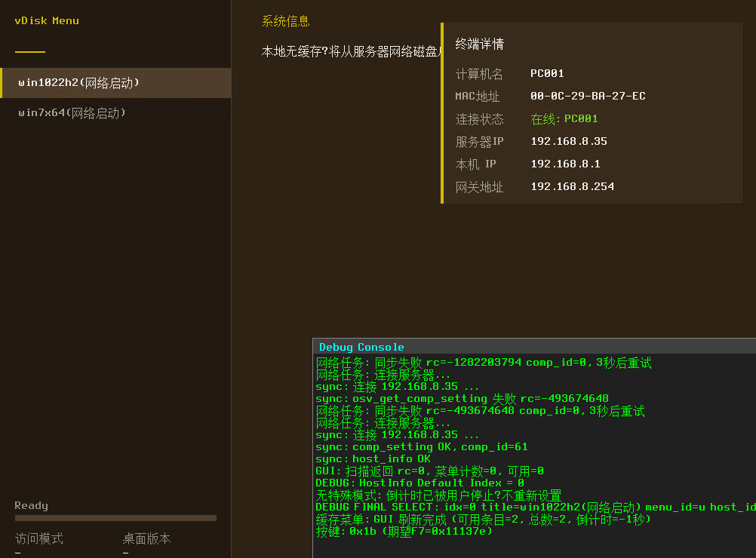This screenshot has width=756, height=558.
Task: Click the gateway address 192.168.8.254
Action: coord(572,186)
